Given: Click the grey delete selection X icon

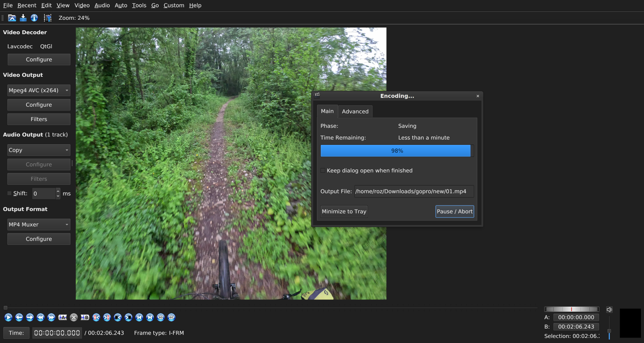Looking at the screenshot, I should tap(74, 317).
